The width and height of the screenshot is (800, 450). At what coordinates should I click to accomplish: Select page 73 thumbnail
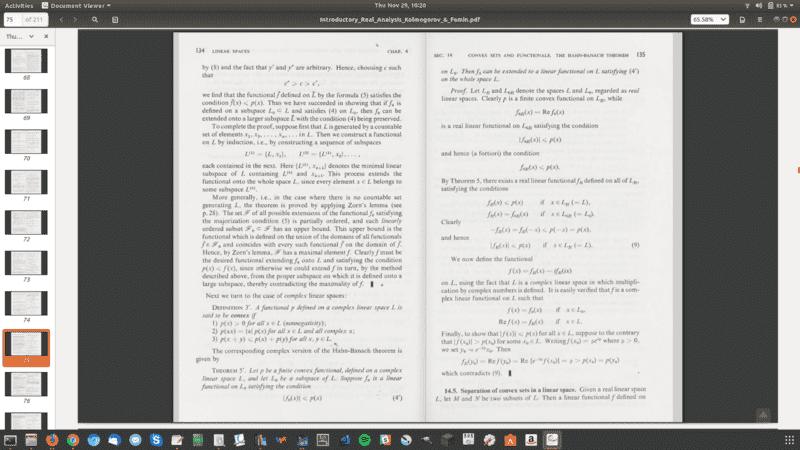coord(26,263)
